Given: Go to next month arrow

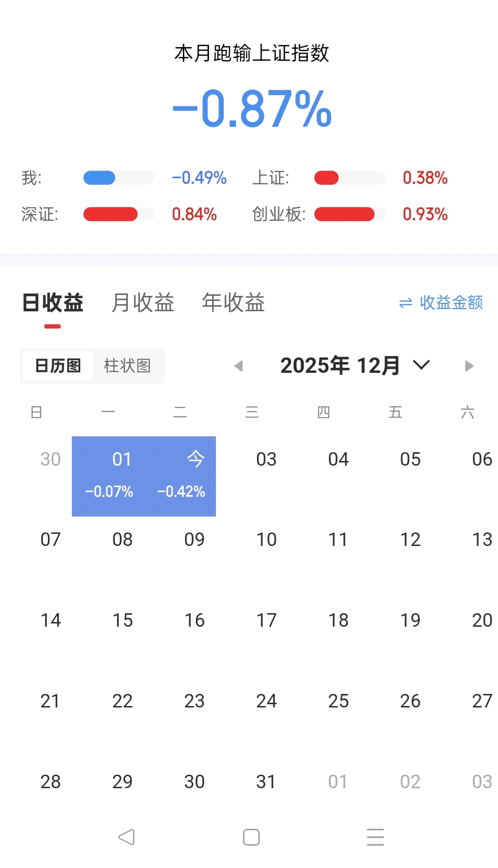Looking at the screenshot, I should [469, 366].
